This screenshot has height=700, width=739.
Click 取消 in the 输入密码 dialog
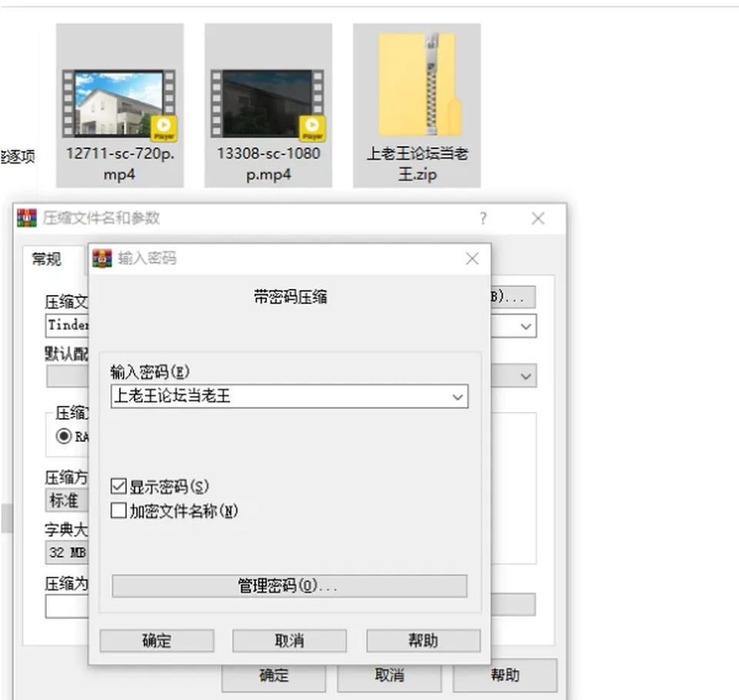click(x=289, y=641)
